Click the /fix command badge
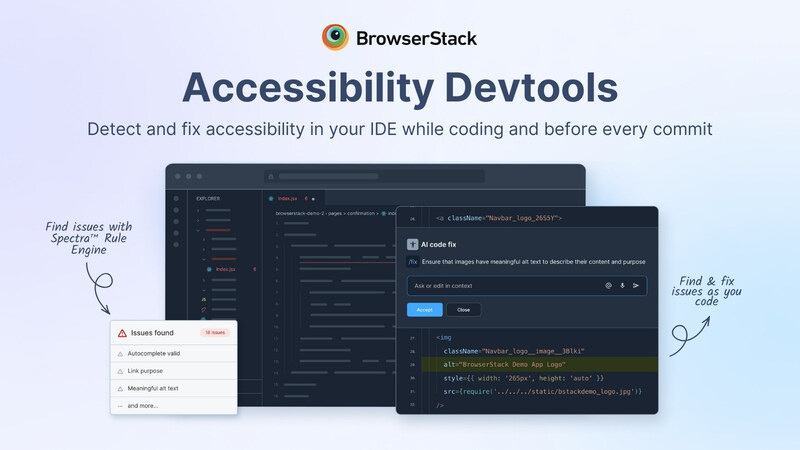The height and width of the screenshot is (450, 800). 413,262
